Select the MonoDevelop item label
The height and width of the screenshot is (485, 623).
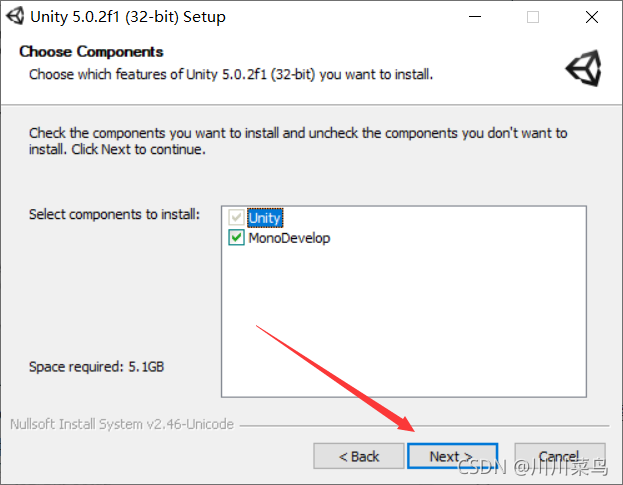(289, 238)
